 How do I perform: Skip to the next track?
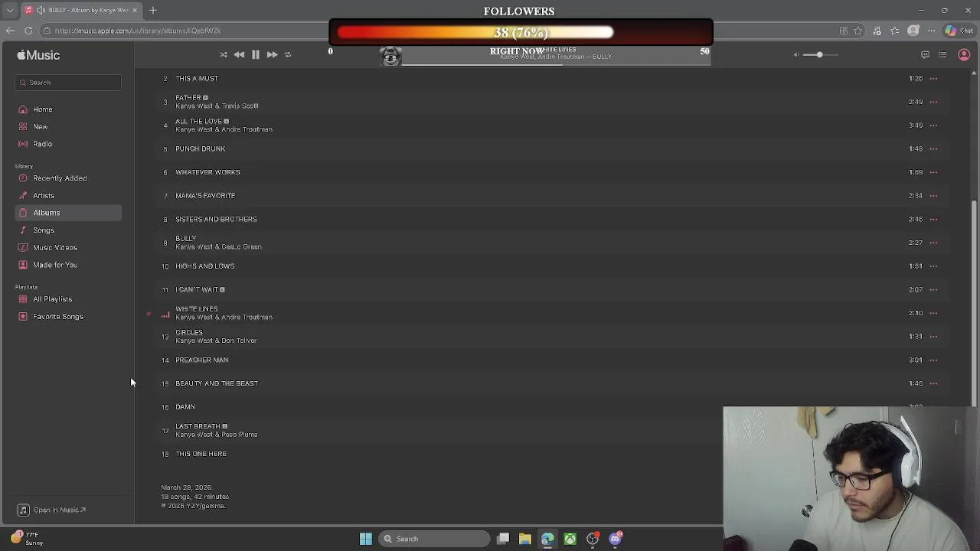click(x=272, y=54)
